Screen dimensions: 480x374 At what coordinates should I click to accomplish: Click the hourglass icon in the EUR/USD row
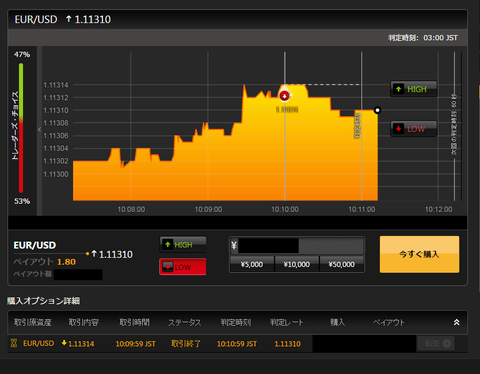(x=14, y=343)
